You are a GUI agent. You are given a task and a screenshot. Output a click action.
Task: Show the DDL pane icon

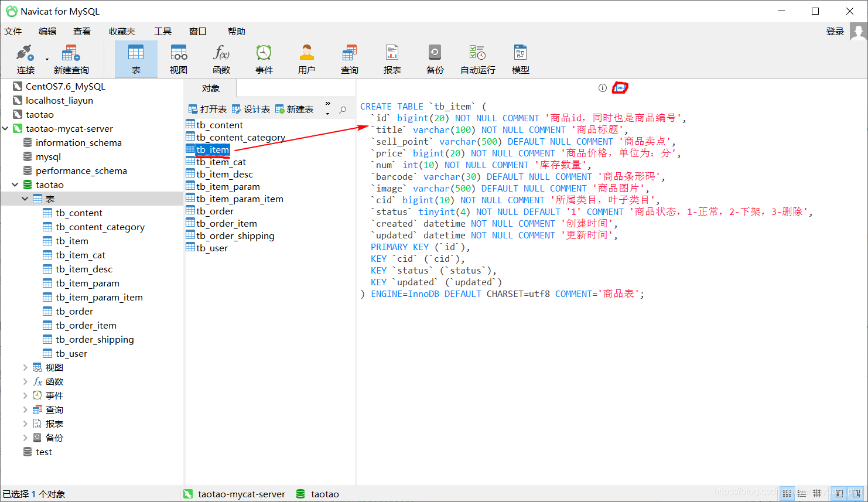point(620,88)
